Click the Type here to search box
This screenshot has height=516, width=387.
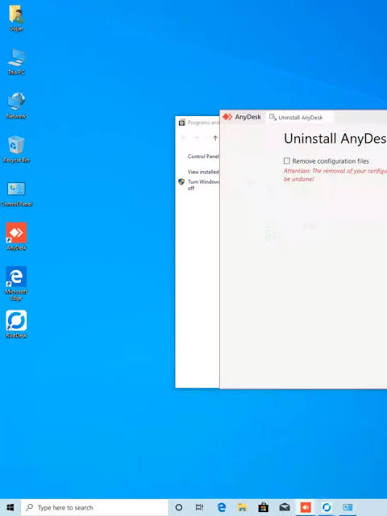(x=95, y=507)
